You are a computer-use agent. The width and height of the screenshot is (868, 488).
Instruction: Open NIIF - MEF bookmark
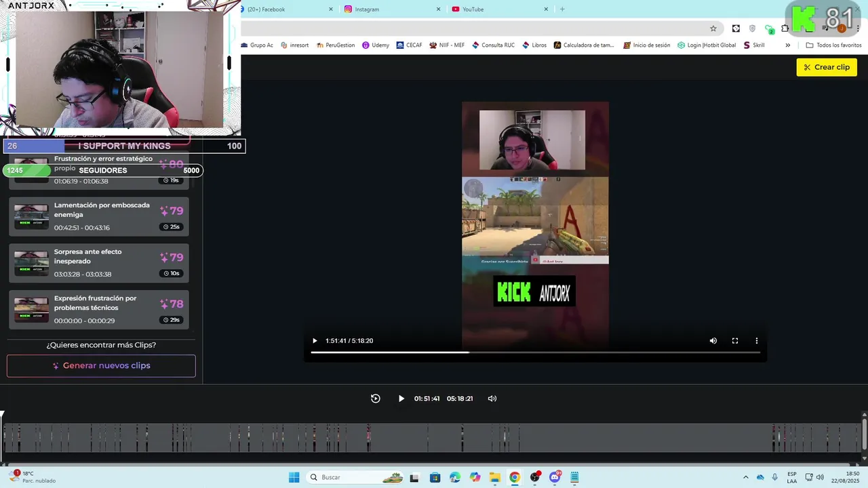(x=447, y=45)
